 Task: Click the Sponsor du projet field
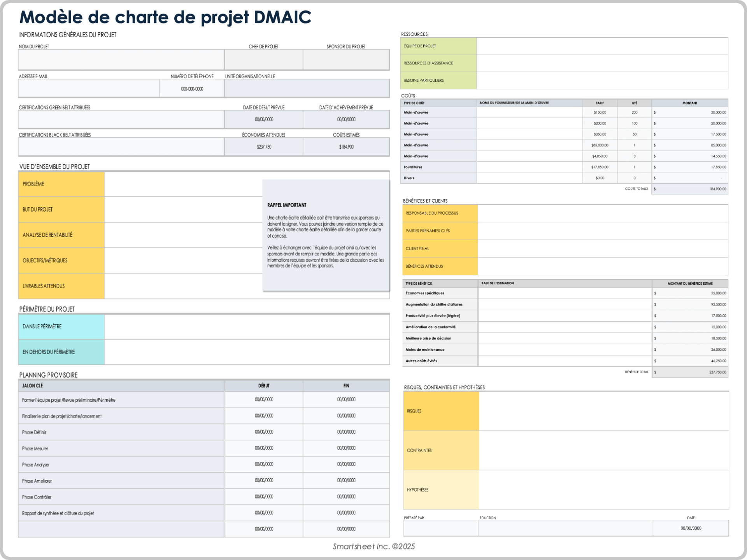pos(346,59)
